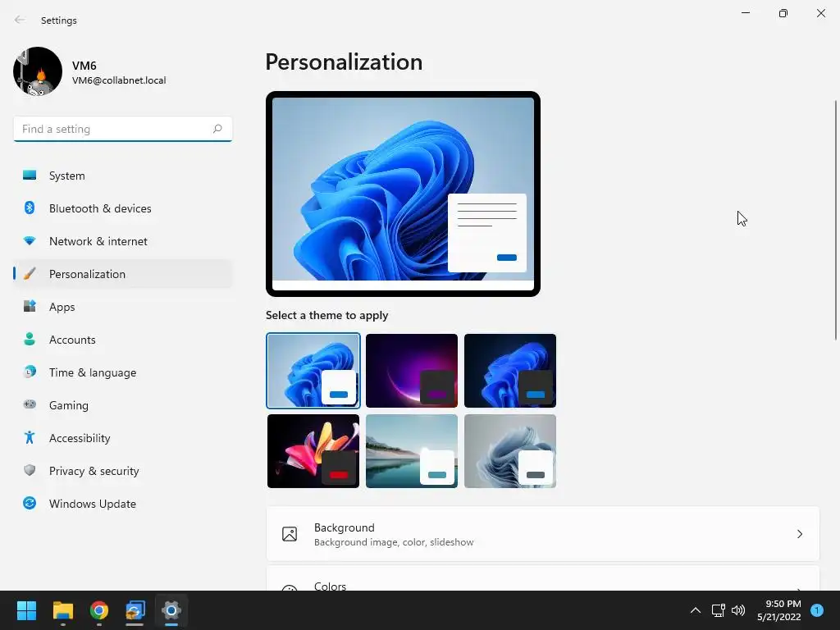The height and width of the screenshot is (630, 840).
Task: Open the System settings category
Action: pos(123,176)
